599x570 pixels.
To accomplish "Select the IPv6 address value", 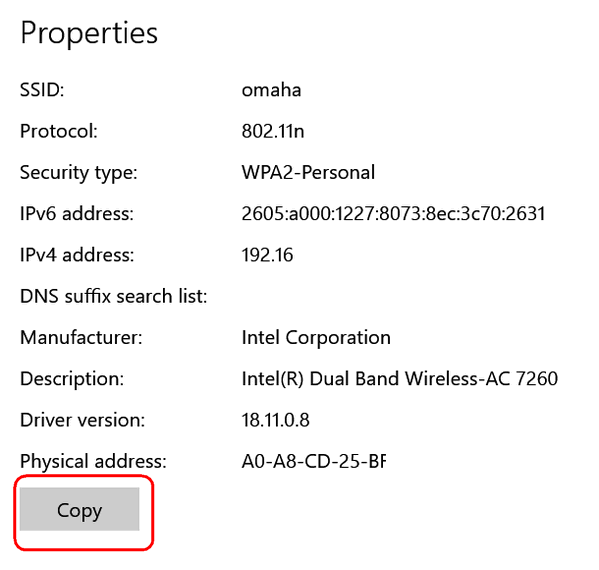I will point(393,214).
